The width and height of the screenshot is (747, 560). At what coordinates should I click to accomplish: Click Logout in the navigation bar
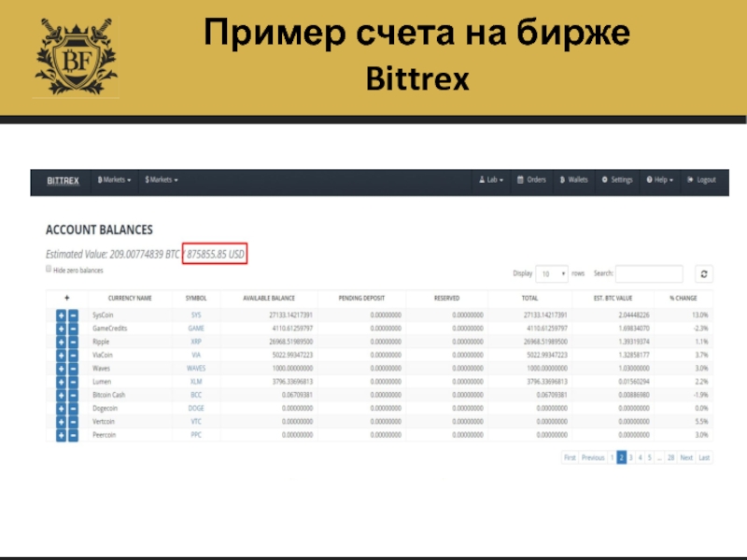[702, 180]
